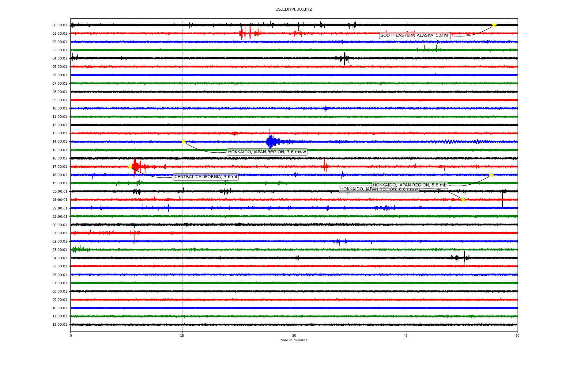Click the star at end of 18:00:01 trace

[491, 175]
